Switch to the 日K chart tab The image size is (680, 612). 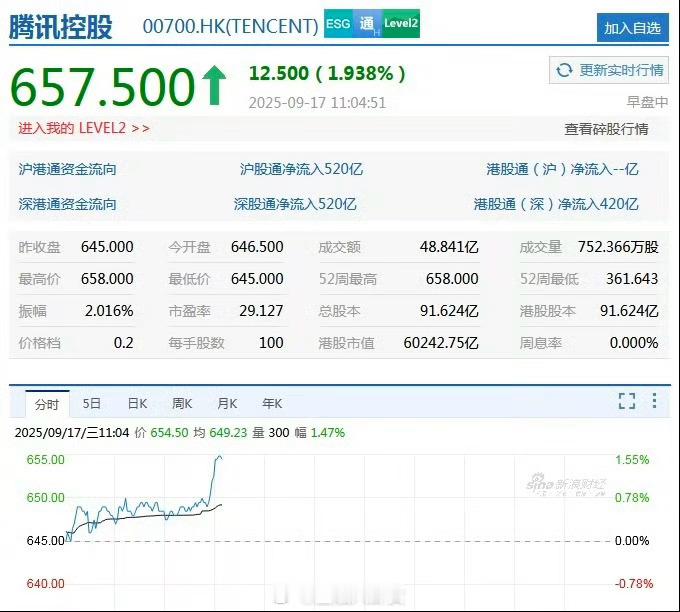point(137,404)
